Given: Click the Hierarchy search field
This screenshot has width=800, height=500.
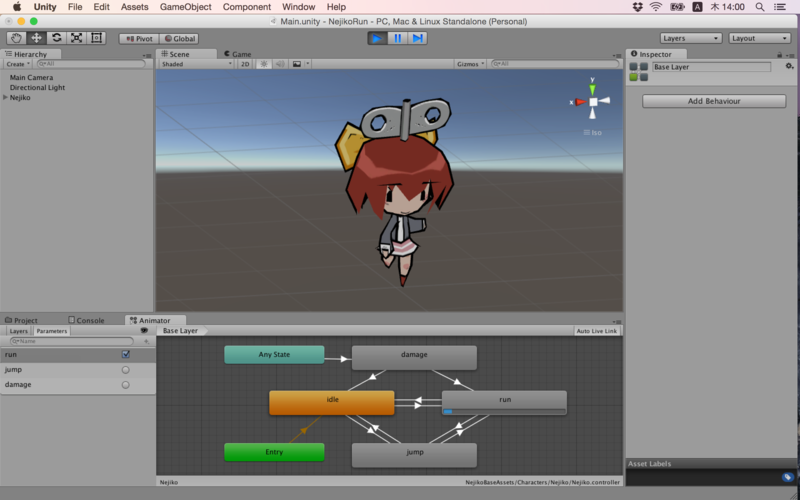Looking at the screenshot, I should [91, 64].
